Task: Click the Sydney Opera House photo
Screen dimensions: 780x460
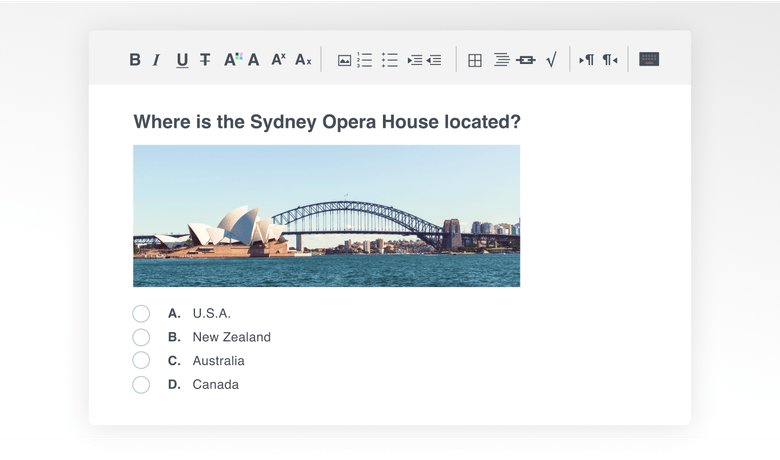Action: tap(326, 216)
